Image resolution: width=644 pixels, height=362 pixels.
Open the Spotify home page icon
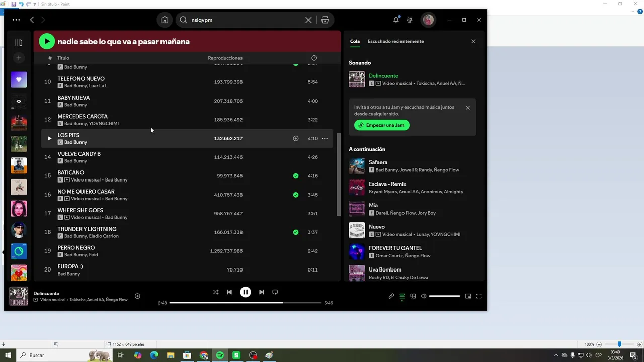165,20
